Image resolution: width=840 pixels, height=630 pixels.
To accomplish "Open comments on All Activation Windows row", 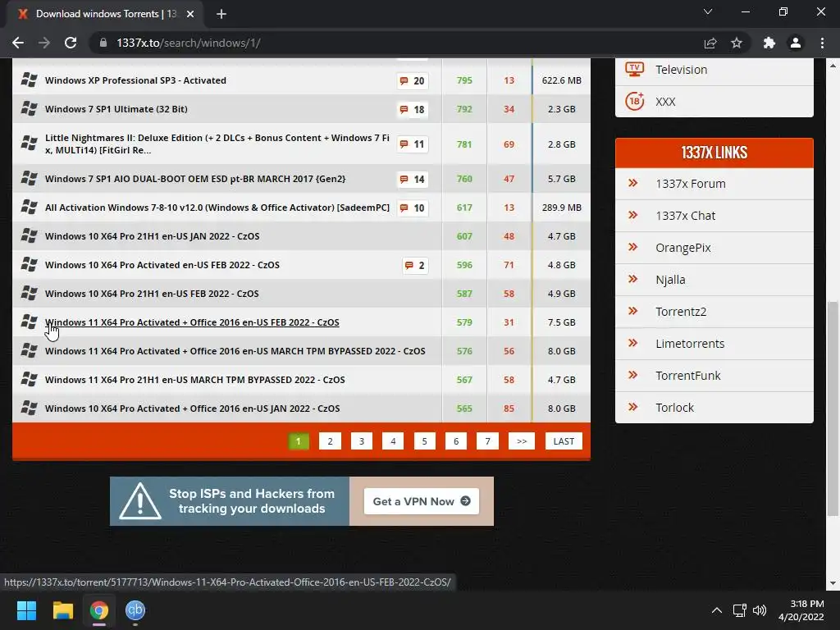I will pyautogui.click(x=412, y=208).
